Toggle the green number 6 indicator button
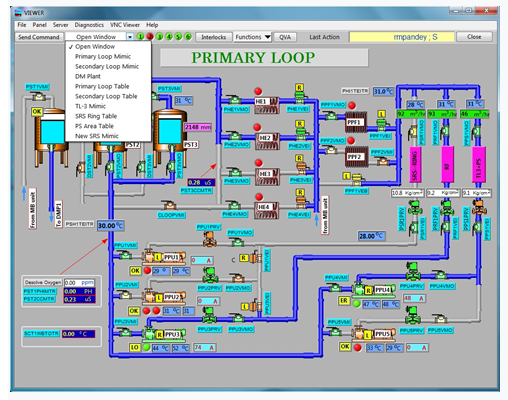The image size is (508, 400). pos(188,37)
